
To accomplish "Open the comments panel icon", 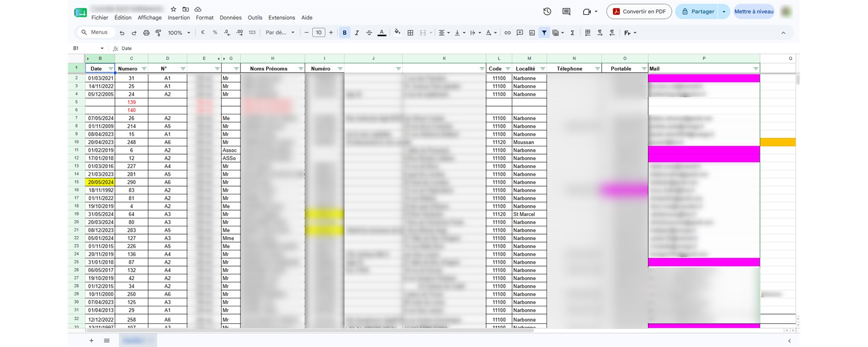I will (566, 12).
